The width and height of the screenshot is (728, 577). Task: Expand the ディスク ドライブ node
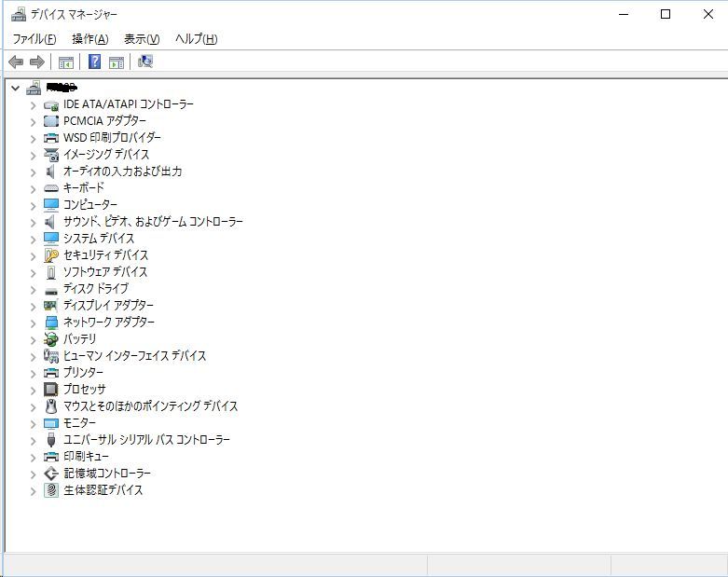[x=33, y=288]
